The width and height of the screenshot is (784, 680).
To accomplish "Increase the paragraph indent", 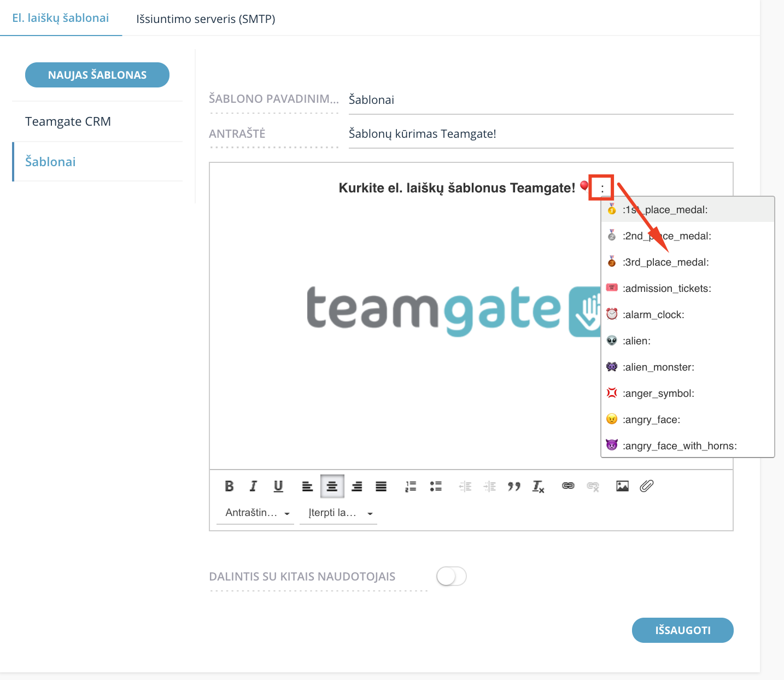I will point(490,486).
